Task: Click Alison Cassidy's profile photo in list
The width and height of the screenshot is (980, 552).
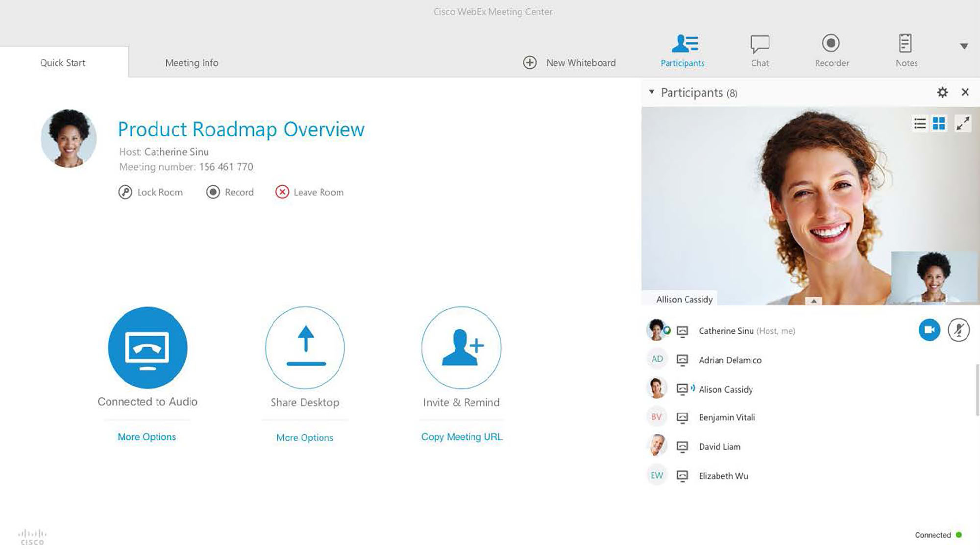Action: 657,388
